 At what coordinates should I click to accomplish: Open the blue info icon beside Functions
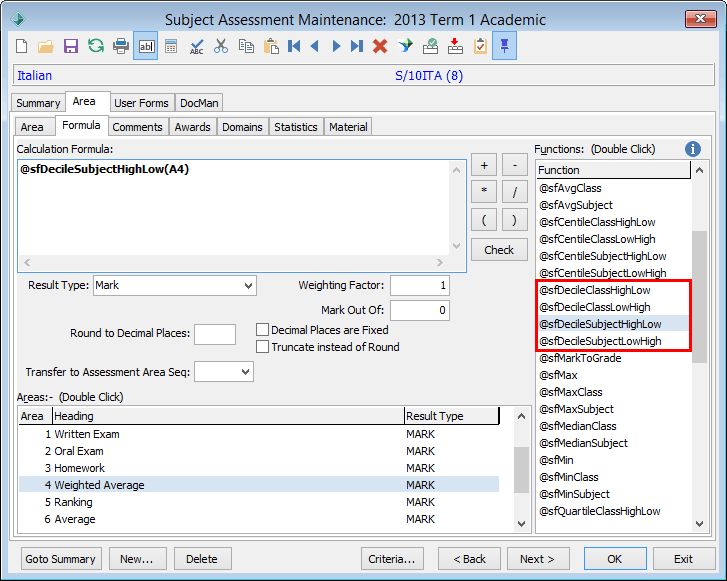tap(693, 149)
